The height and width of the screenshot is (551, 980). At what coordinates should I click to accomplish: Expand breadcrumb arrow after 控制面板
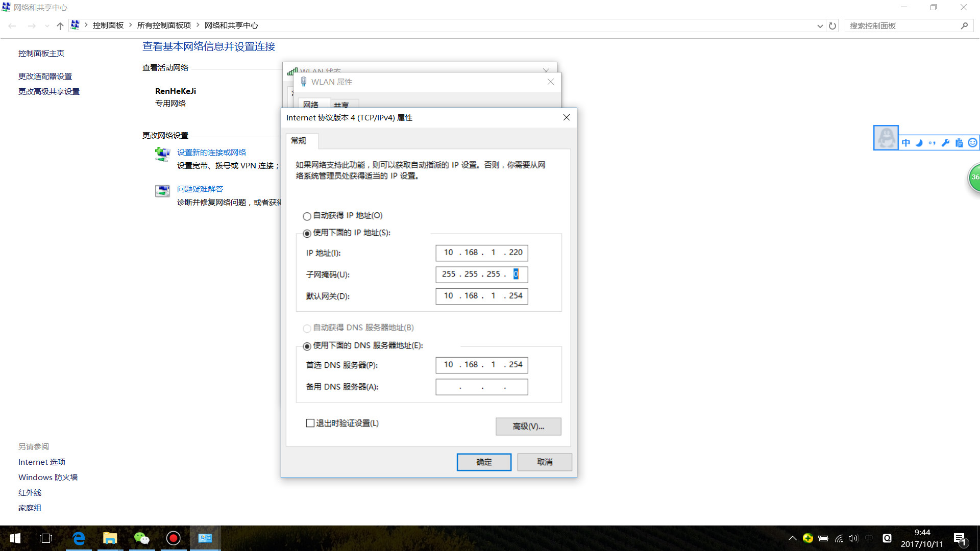coord(131,25)
